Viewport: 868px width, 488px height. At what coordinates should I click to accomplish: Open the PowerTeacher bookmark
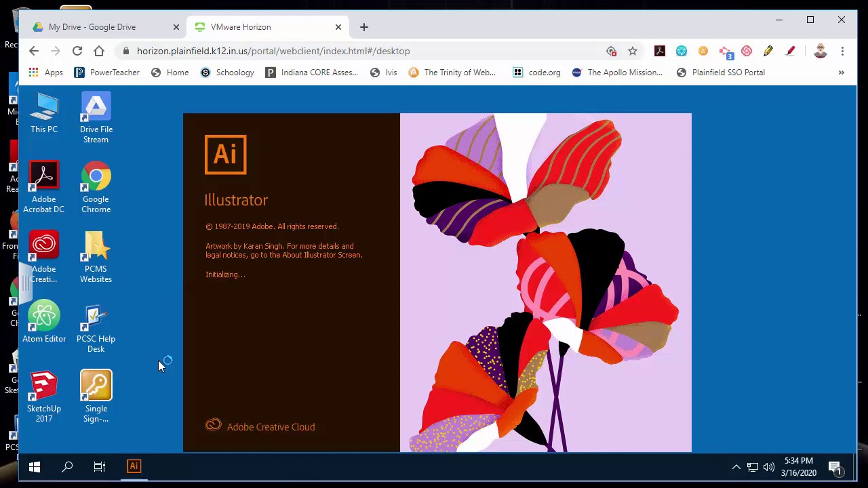(x=106, y=73)
